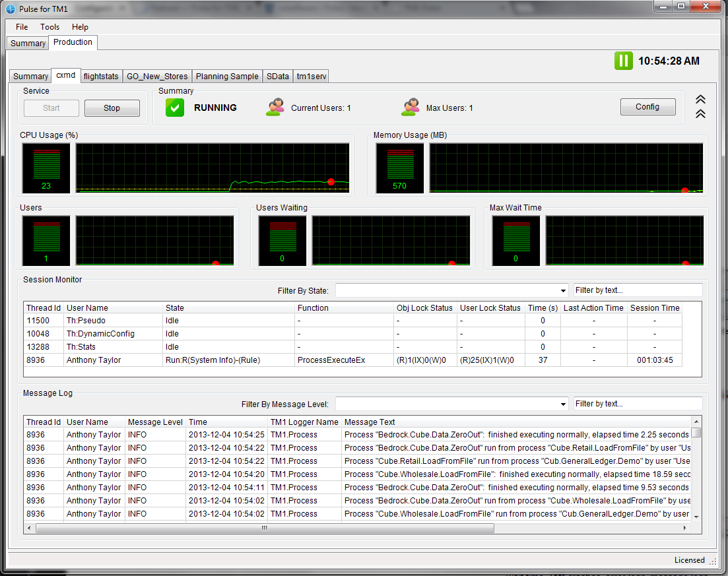
Task: Click the Users gauge showing 1
Action: click(46, 240)
